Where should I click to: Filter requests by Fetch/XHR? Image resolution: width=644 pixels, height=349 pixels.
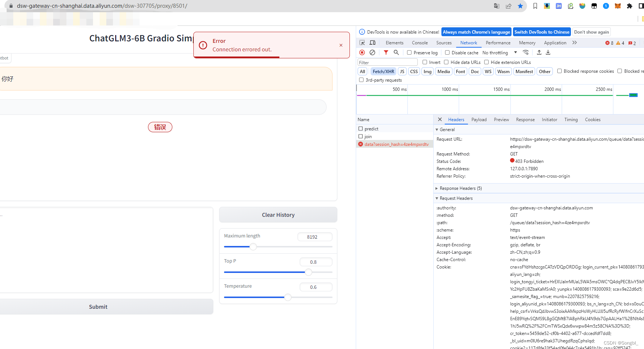click(383, 71)
